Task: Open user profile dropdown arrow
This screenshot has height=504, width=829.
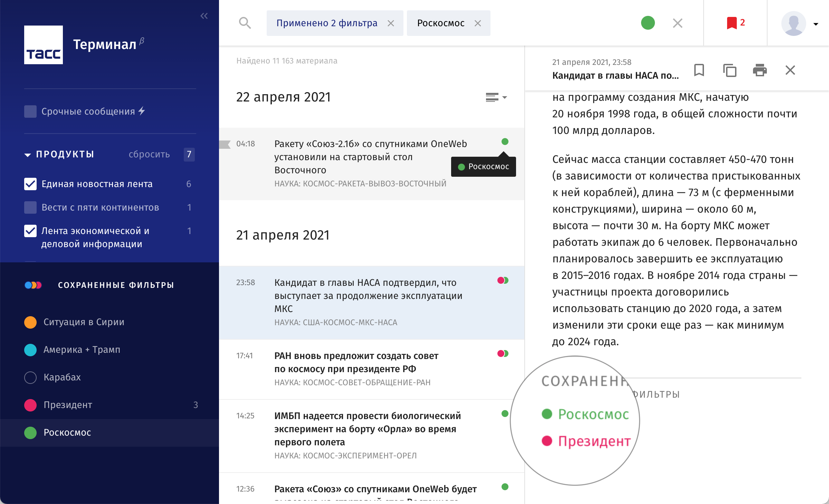Action: pos(816,24)
